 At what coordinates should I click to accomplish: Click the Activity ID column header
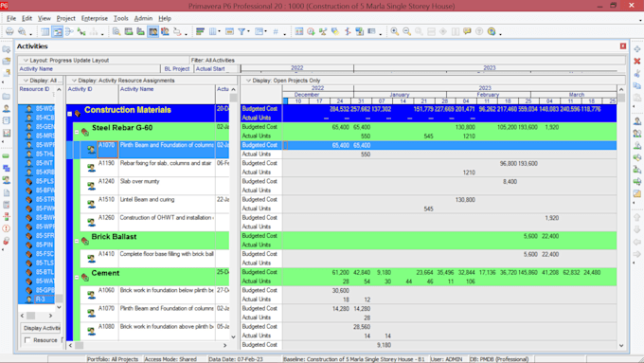[x=93, y=89]
